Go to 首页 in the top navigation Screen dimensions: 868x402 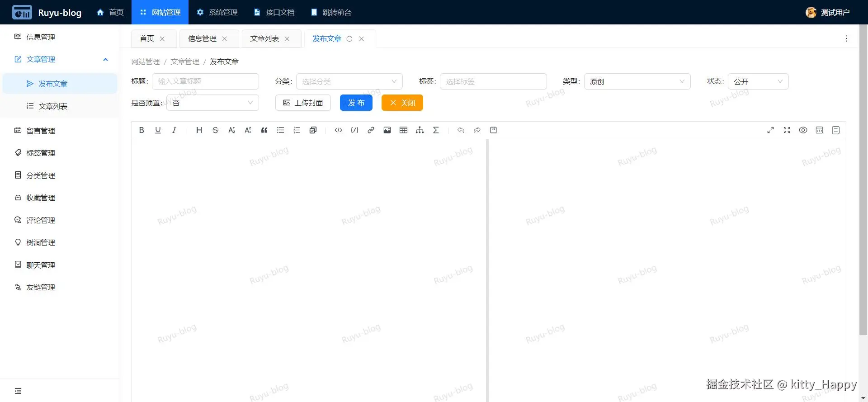(110, 12)
